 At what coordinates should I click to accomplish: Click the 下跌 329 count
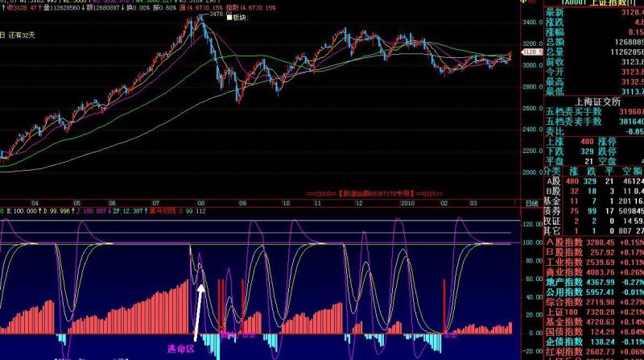pyautogui.click(x=587, y=151)
